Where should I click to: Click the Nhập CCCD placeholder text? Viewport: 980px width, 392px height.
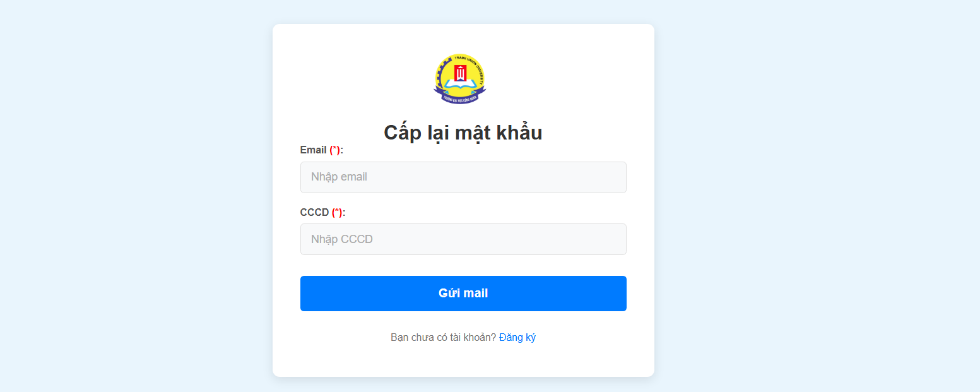coord(342,239)
